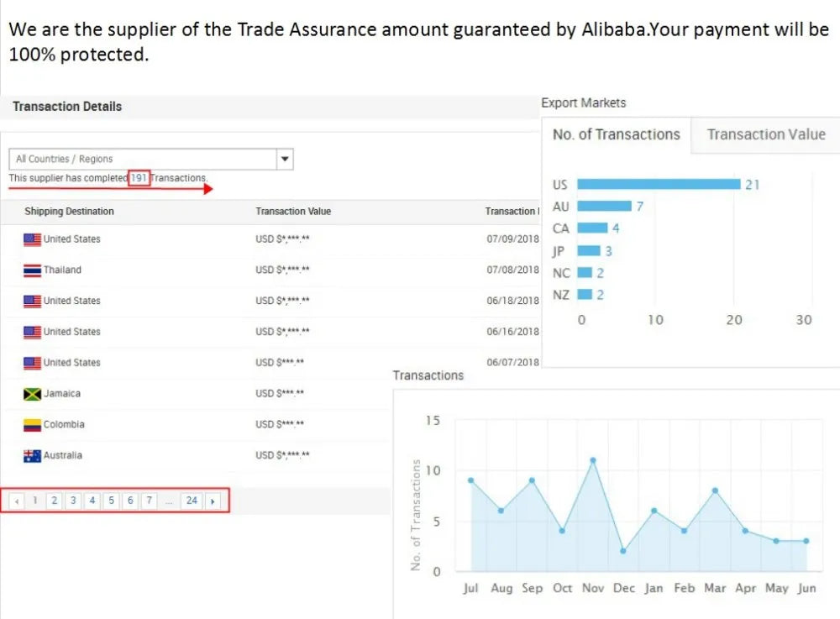This screenshot has height=619, width=840.
Task: Click the Shipping Destination column header
Action: (69, 212)
